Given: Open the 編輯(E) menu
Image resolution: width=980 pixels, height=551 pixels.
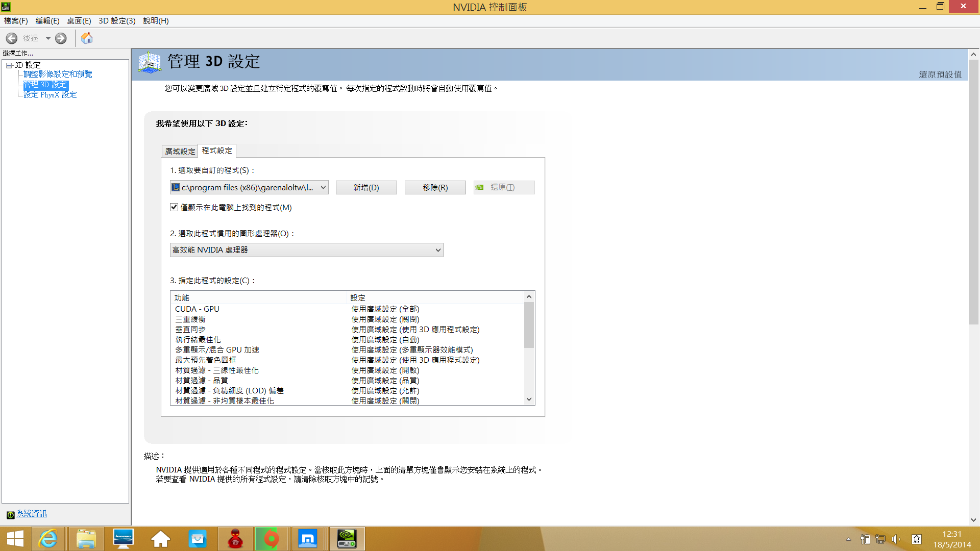Looking at the screenshot, I should (x=47, y=21).
